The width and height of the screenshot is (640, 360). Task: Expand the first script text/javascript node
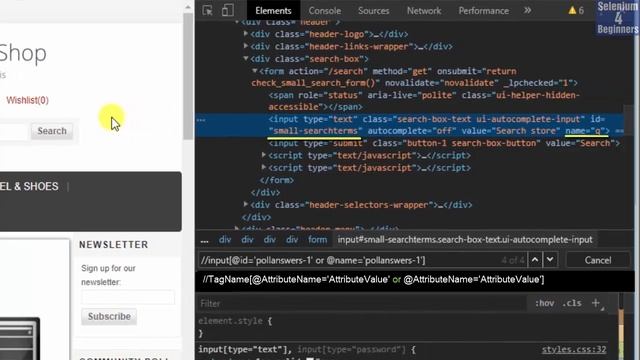tap(264, 155)
